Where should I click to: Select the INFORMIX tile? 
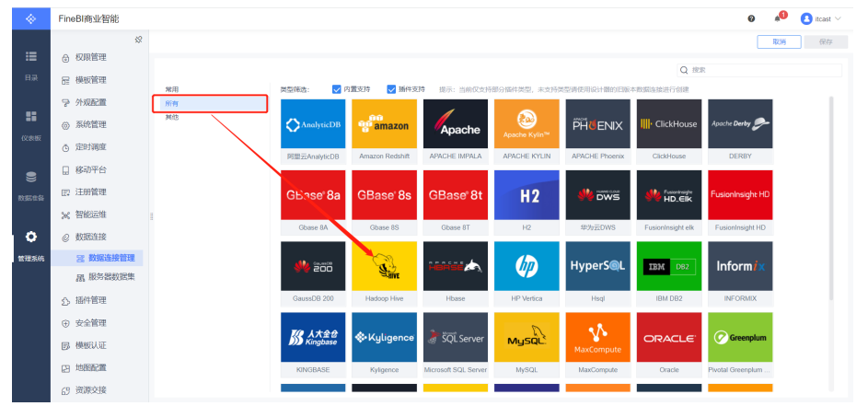pyautogui.click(x=740, y=274)
